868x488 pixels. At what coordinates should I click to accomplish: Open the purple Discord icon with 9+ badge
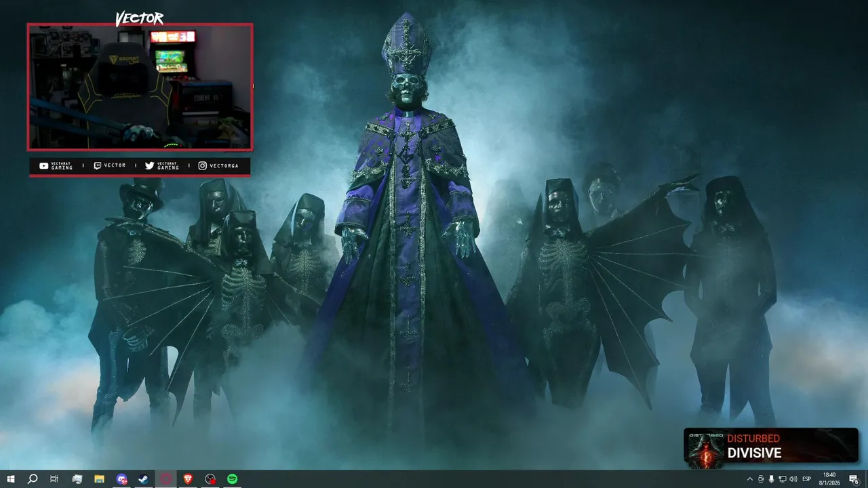(121, 479)
